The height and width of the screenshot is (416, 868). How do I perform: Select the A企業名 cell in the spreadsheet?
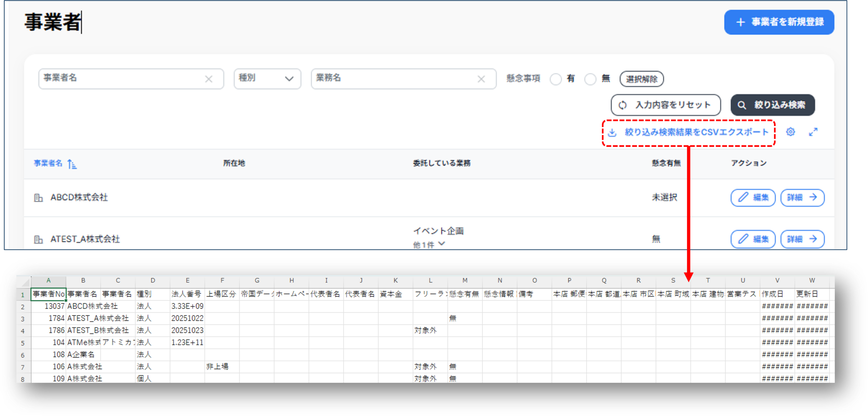(x=83, y=355)
